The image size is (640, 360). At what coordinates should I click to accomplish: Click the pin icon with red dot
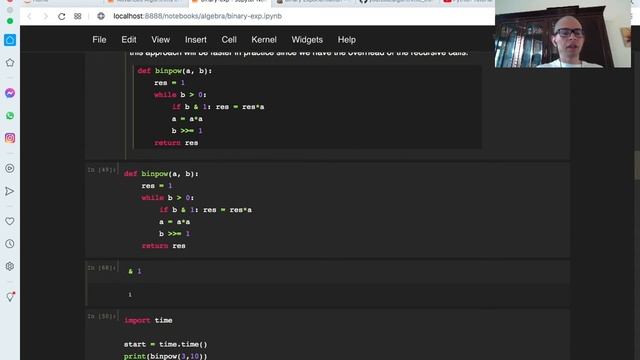[x=10, y=297]
